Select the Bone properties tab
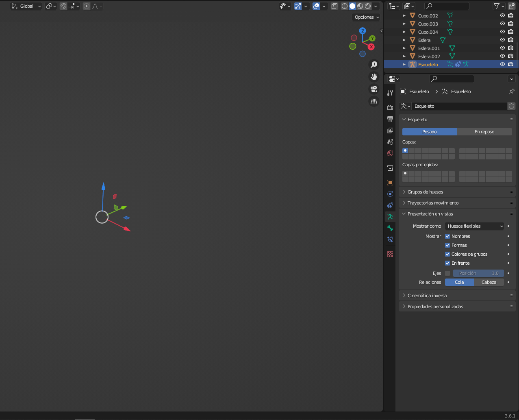519x420 pixels. click(390, 228)
